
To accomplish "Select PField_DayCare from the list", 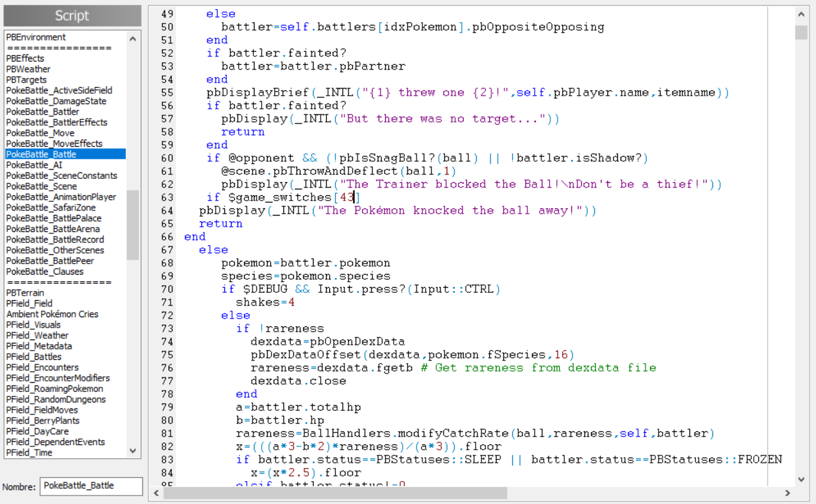I will (x=38, y=431).
